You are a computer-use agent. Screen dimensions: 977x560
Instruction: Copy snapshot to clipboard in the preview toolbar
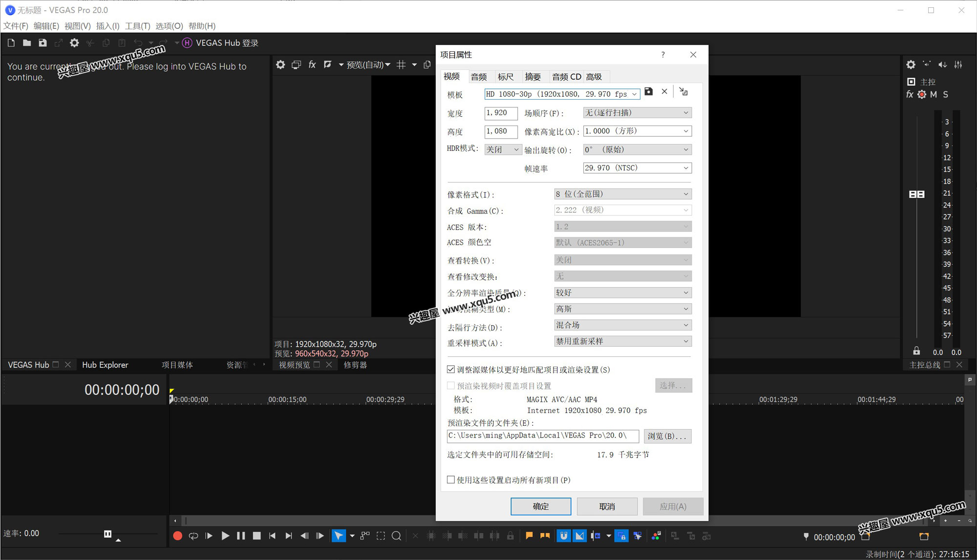tap(427, 64)
